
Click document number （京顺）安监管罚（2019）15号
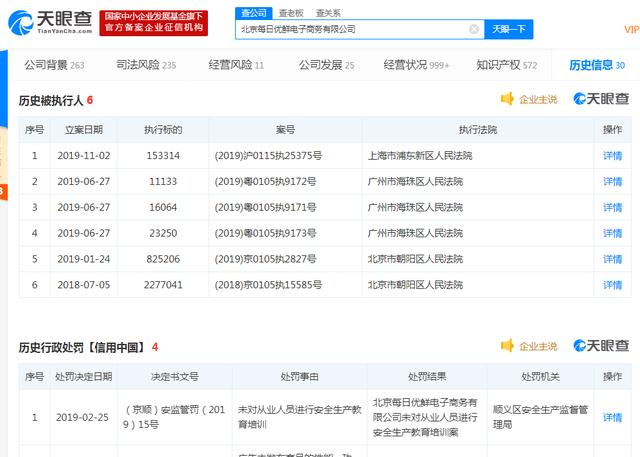(174, 417)
